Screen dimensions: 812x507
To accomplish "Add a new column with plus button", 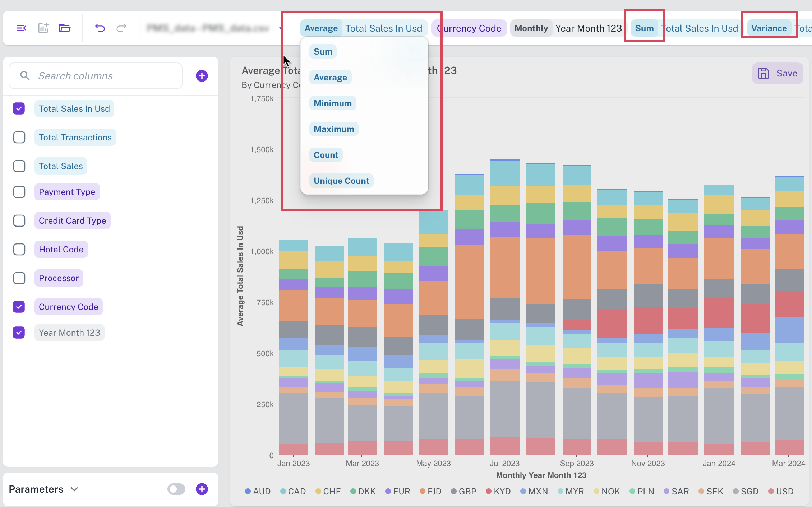I will click(x=202, y=76).
